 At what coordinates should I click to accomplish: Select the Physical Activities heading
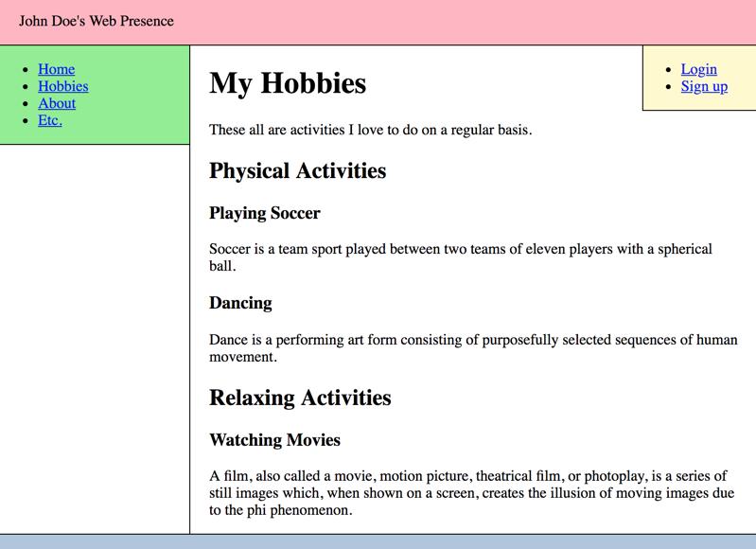coord(297,170)
